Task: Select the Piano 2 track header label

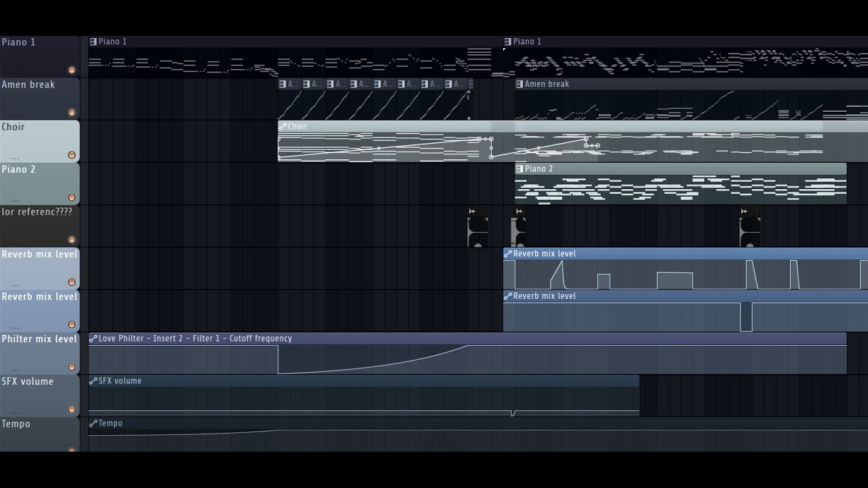Action: coord(18,169)
